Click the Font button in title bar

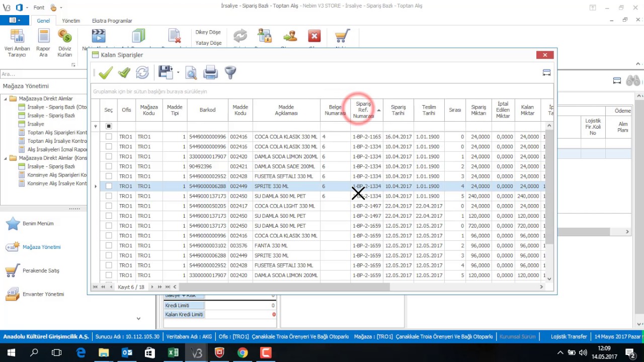[x=39, y=8]
